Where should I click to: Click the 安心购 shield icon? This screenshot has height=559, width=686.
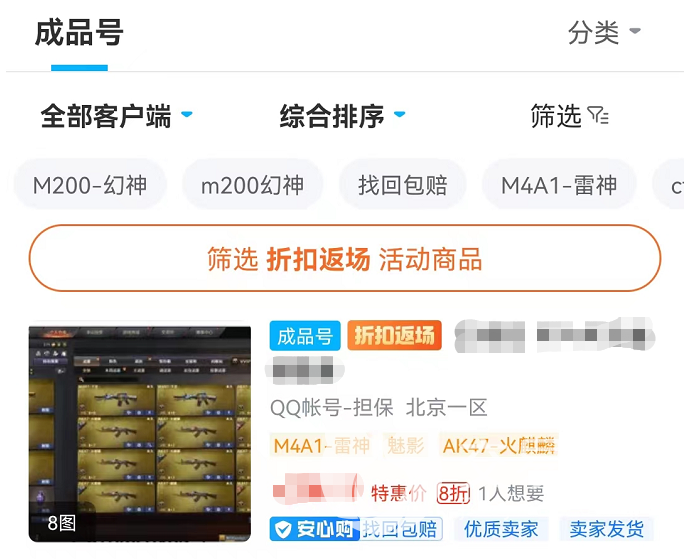(x=284, y=529)
